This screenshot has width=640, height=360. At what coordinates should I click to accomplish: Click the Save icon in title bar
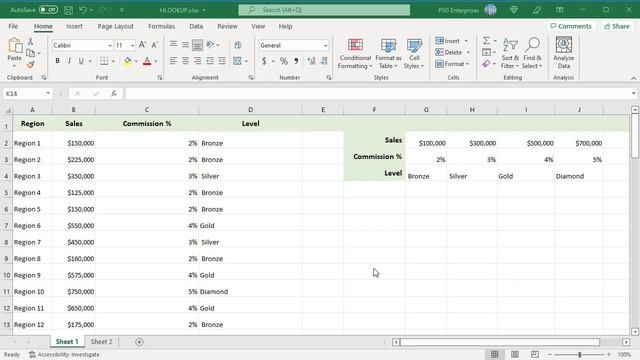click(x=69, y=10)
